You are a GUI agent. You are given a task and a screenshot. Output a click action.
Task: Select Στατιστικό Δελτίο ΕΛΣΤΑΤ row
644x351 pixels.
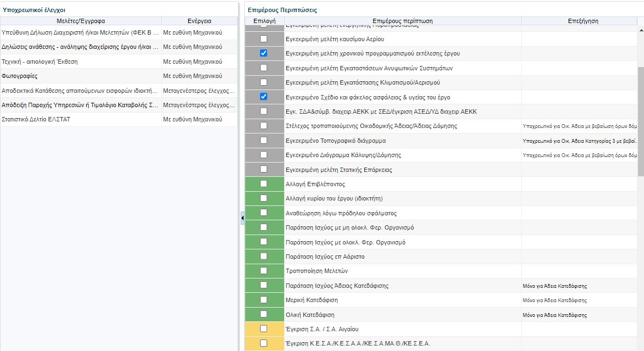pos(81,119)
